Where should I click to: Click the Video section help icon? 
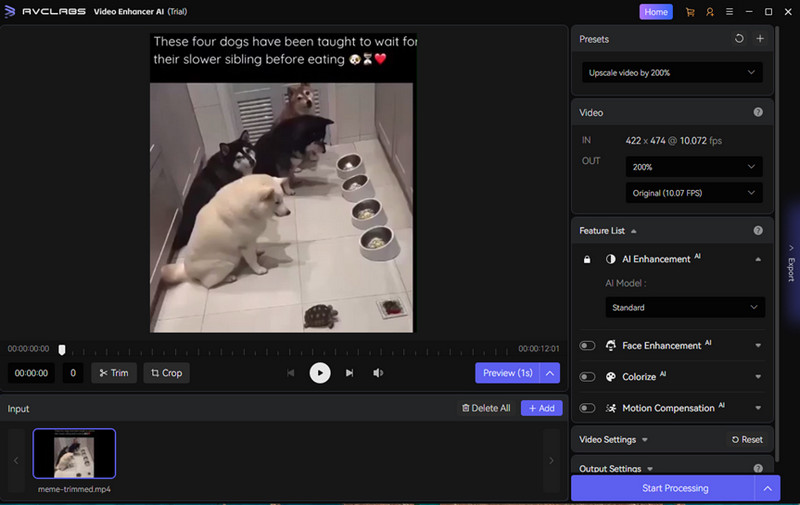click(758, 113)
